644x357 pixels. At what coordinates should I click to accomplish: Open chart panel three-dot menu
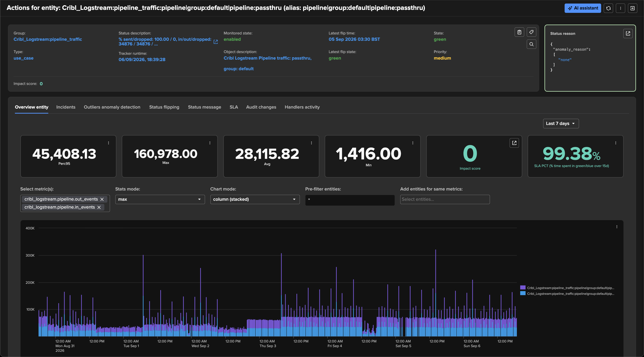[617, 227]
